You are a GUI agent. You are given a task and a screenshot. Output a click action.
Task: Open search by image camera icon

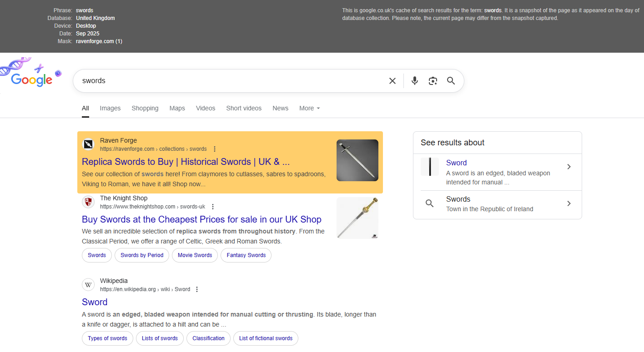point(433,81)
